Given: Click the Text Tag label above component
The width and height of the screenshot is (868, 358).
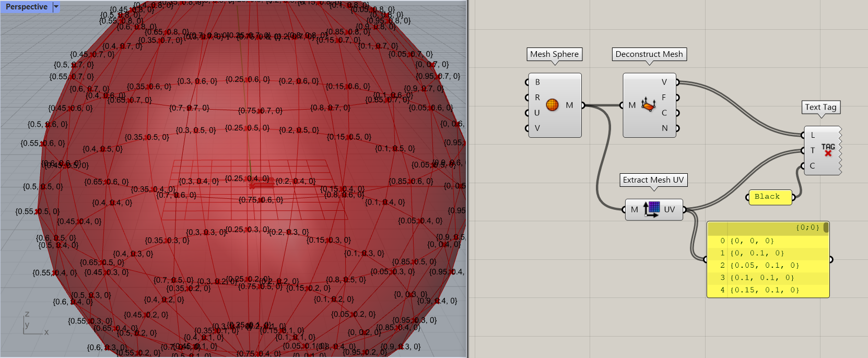Looking at the screenshot, I should click(x=820, y=107).
